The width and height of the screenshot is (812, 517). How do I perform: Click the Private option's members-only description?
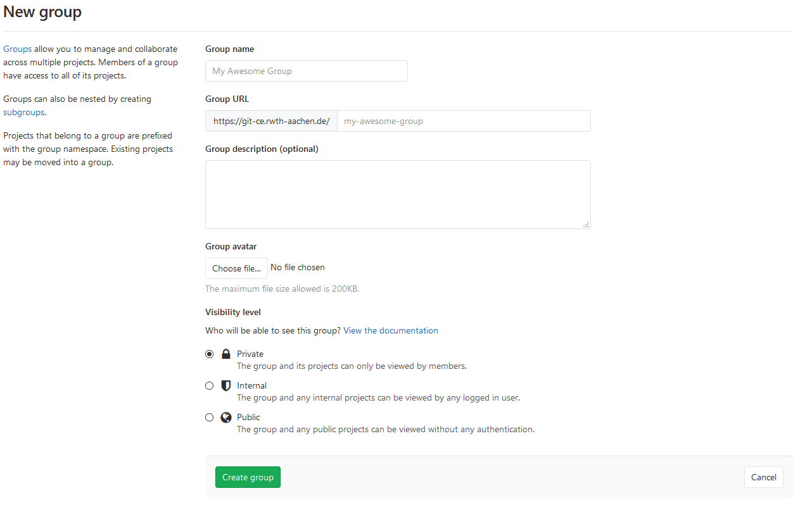(352, 366)
